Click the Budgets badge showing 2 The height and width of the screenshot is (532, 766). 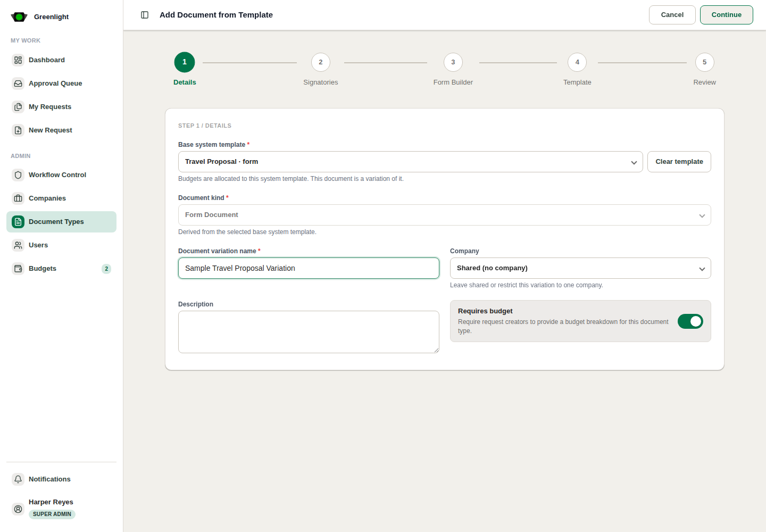[106, 269]
